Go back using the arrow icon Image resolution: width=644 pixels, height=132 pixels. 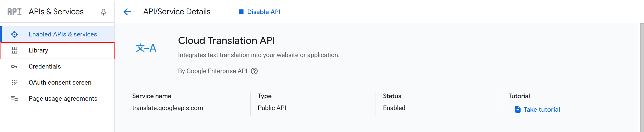coord(127,12)
